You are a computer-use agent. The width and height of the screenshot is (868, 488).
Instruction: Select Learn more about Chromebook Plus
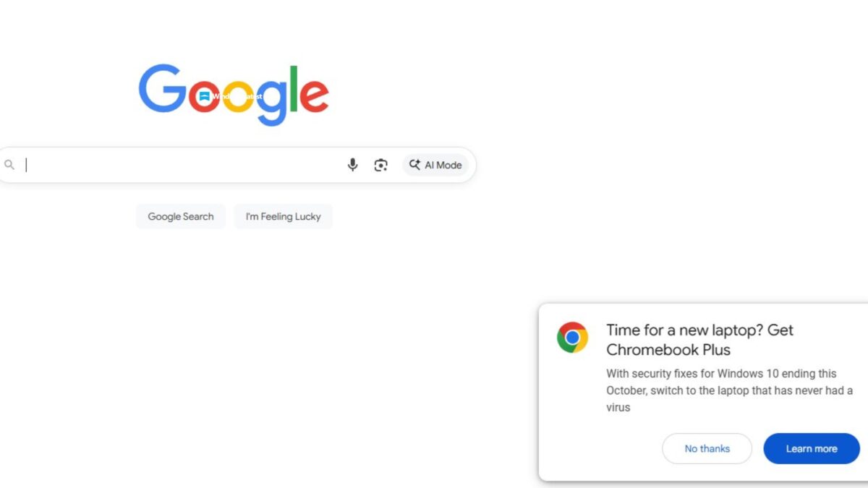click(x=812, y=448)
